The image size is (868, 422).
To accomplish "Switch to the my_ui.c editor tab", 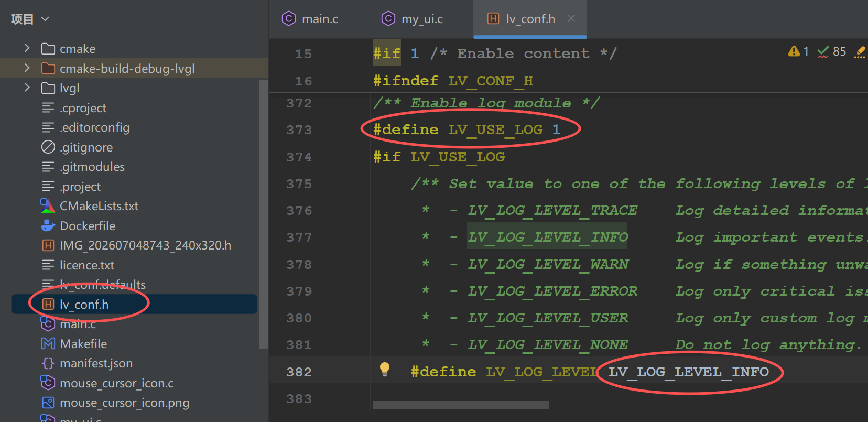I will point(422,19).
